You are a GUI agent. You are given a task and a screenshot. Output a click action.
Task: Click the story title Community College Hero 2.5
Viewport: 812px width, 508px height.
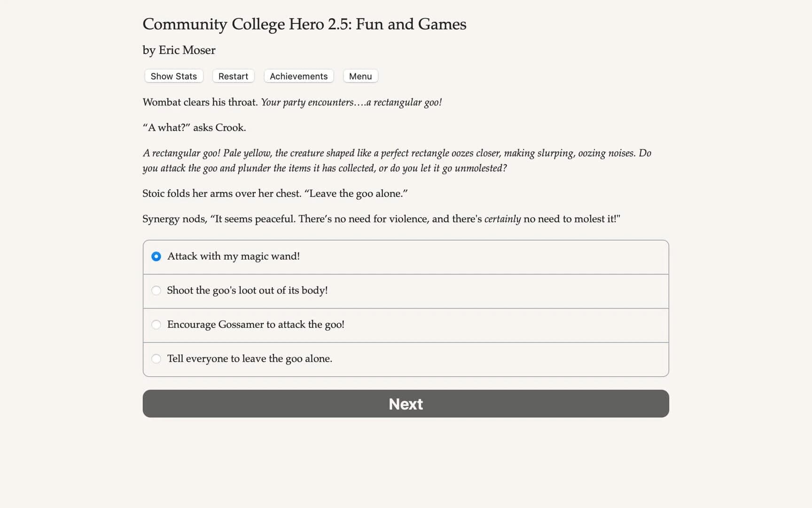(x=304, y=24)
